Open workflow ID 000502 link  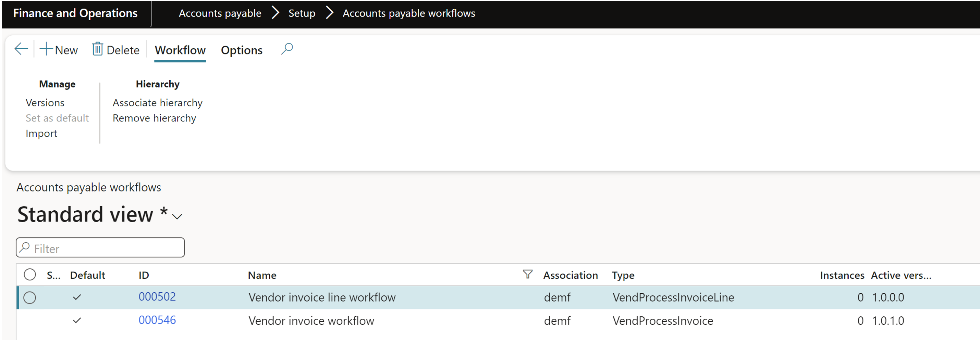pyautogui.click(x=157, y=296)
